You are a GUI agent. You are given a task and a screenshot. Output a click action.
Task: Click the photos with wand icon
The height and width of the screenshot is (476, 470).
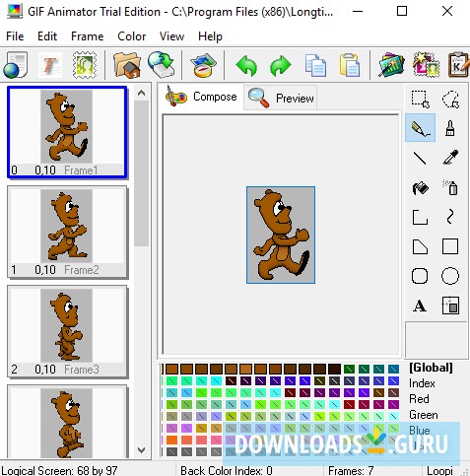[x=391, y=65]
